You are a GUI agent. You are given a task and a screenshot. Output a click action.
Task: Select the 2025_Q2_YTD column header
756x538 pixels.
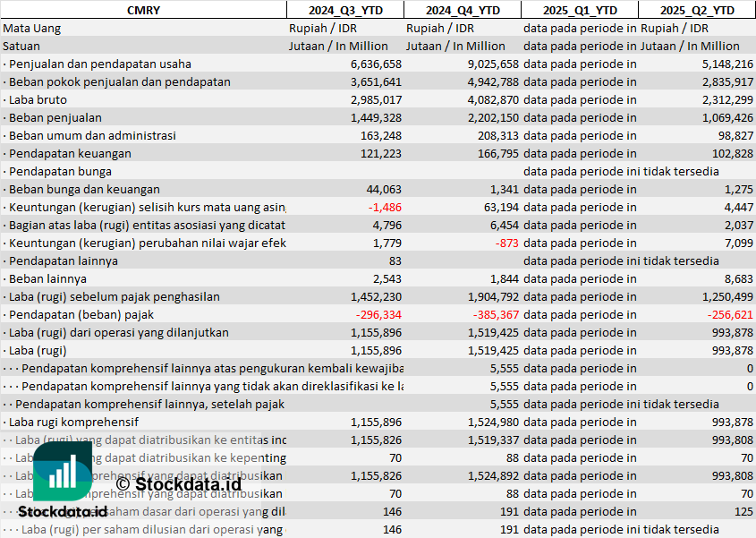697,10
